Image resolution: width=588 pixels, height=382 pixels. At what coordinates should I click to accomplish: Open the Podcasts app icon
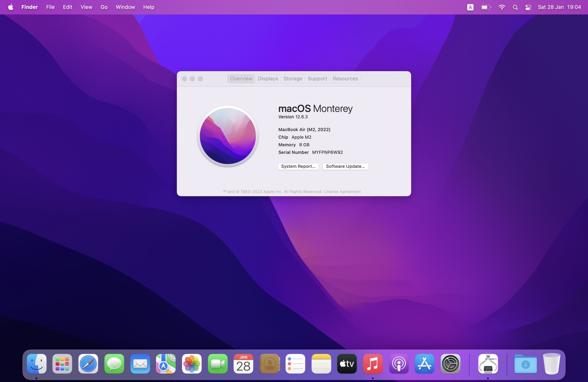click(399, 364)
